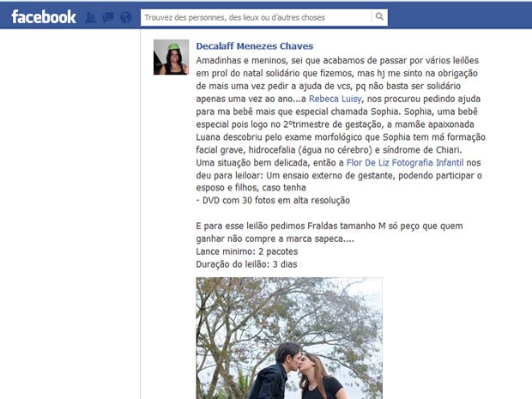The height and width of the screenshot is (399, 532).
Task: Focus the Facebook search field
Action: 257,17
